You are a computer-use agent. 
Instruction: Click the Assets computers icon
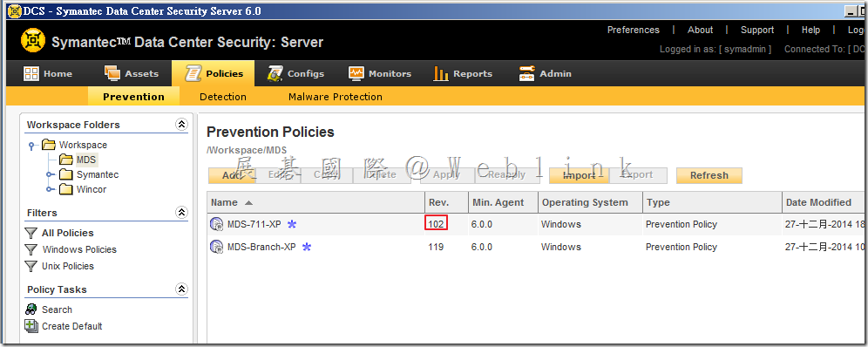point(112,73)
